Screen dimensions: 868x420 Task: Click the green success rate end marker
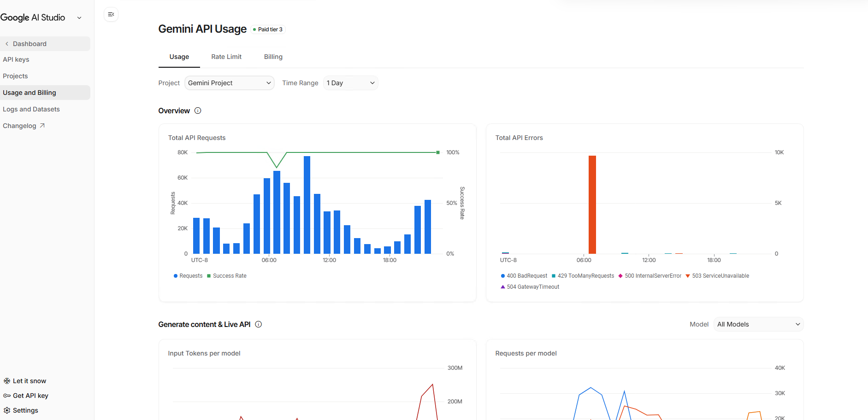438,152
